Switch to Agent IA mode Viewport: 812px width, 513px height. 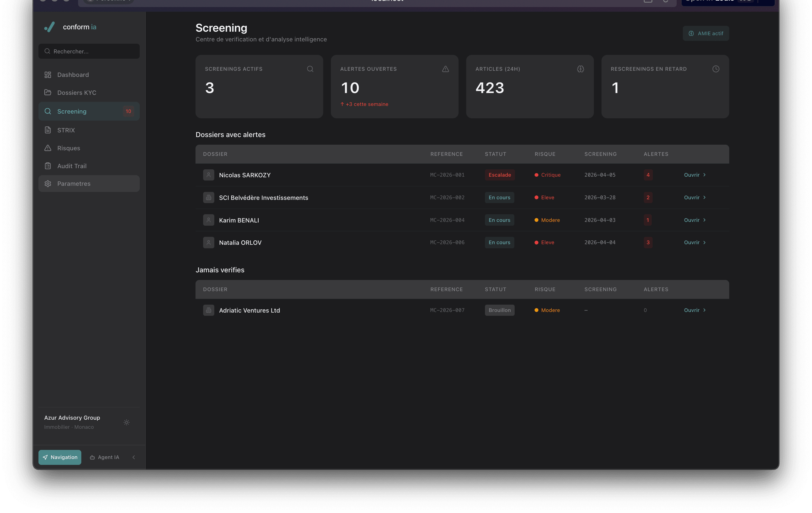(105, 457)
